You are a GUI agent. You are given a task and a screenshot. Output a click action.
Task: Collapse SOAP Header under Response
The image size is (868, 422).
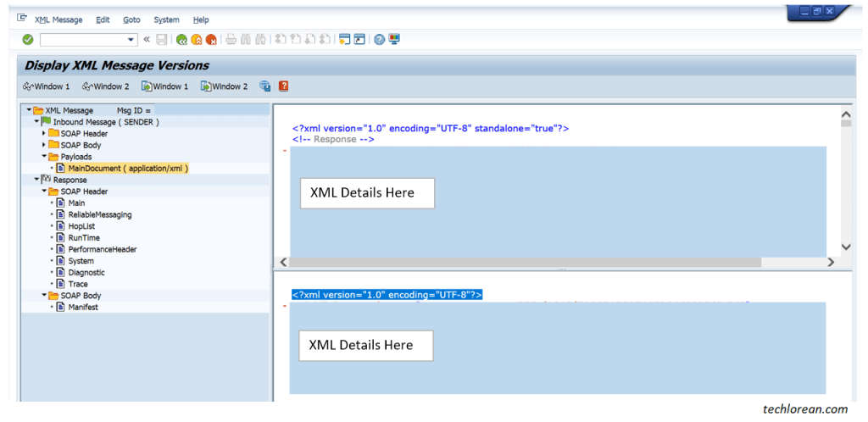coord(44,192)
